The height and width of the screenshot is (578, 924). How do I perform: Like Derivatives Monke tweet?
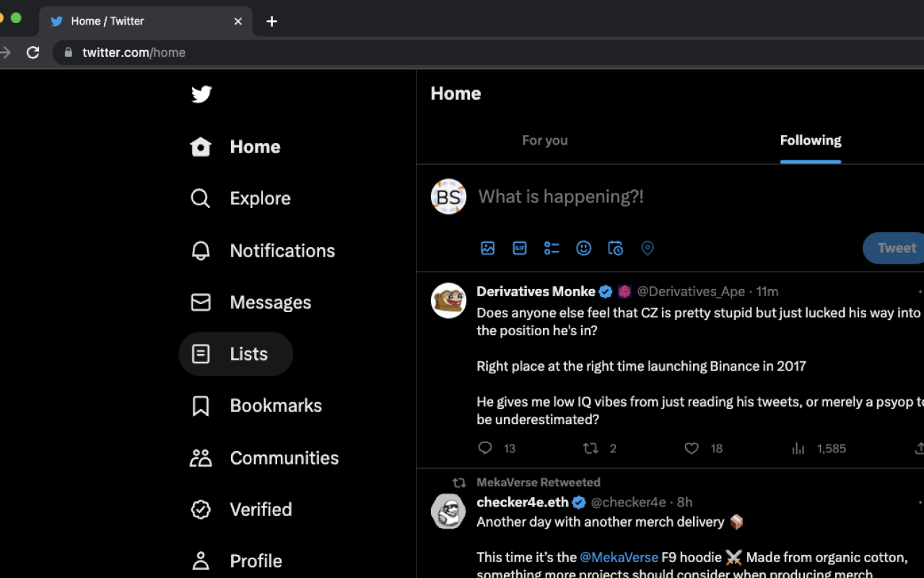tap(692, 449)
